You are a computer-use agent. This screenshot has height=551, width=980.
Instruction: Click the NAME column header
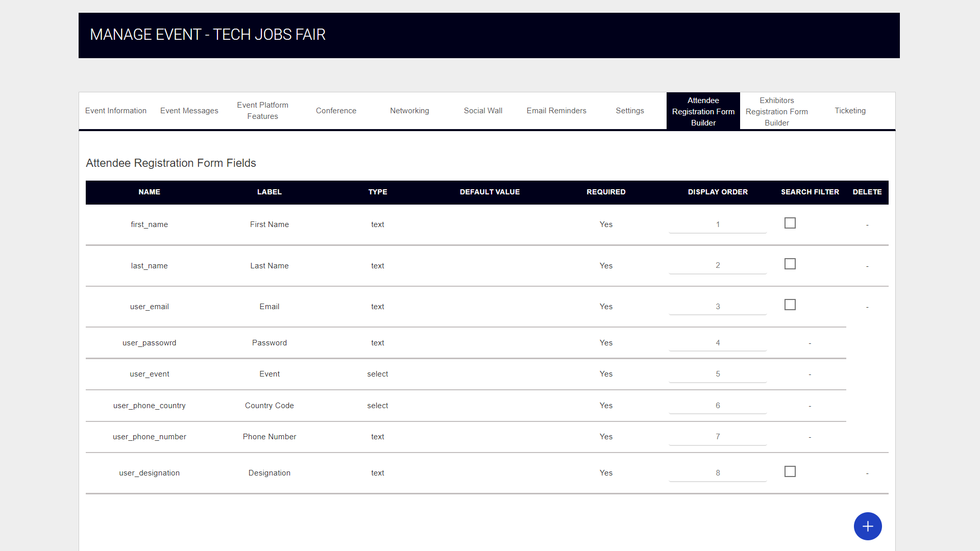150,192
